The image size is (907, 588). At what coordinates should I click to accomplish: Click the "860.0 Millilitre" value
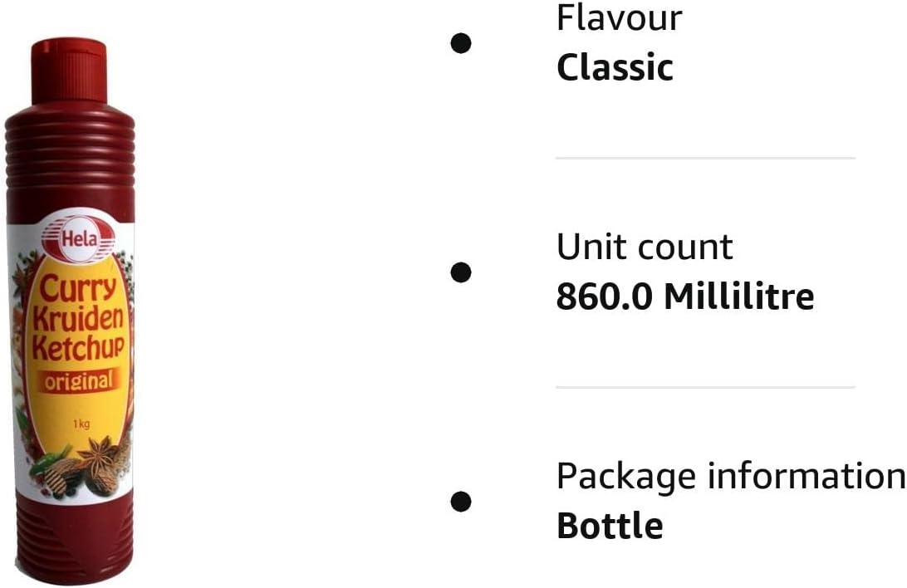coord(685,296)
